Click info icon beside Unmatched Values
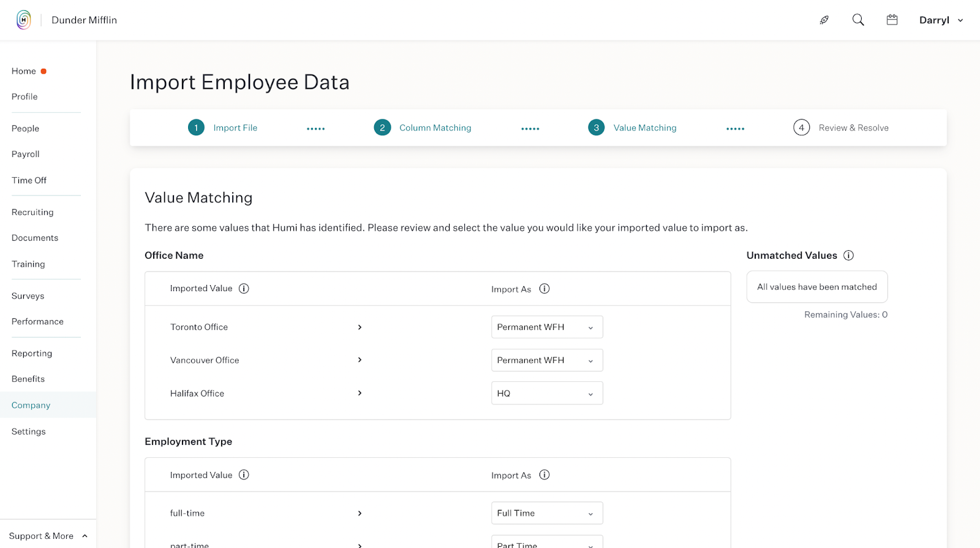980x548 pixels. click(848, 256)
